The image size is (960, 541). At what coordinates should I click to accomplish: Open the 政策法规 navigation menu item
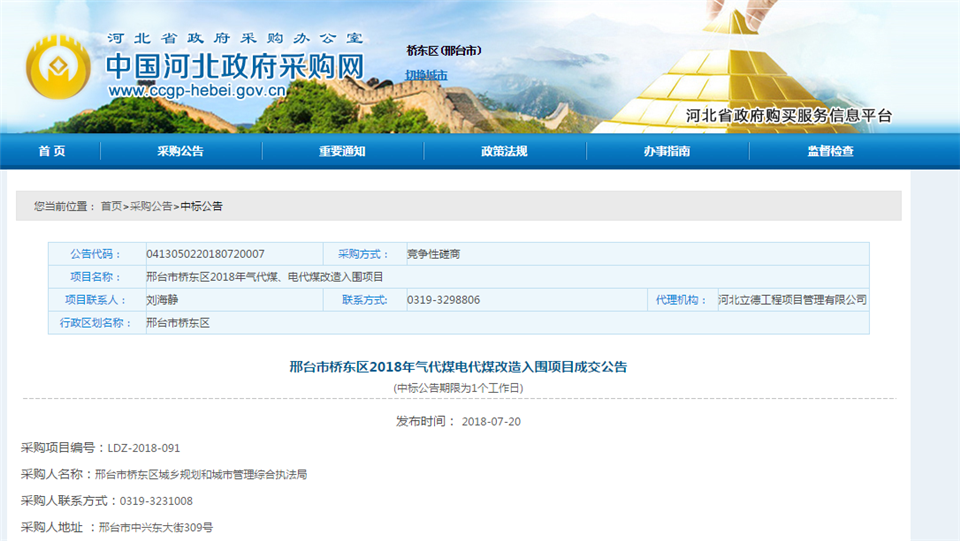504,151
